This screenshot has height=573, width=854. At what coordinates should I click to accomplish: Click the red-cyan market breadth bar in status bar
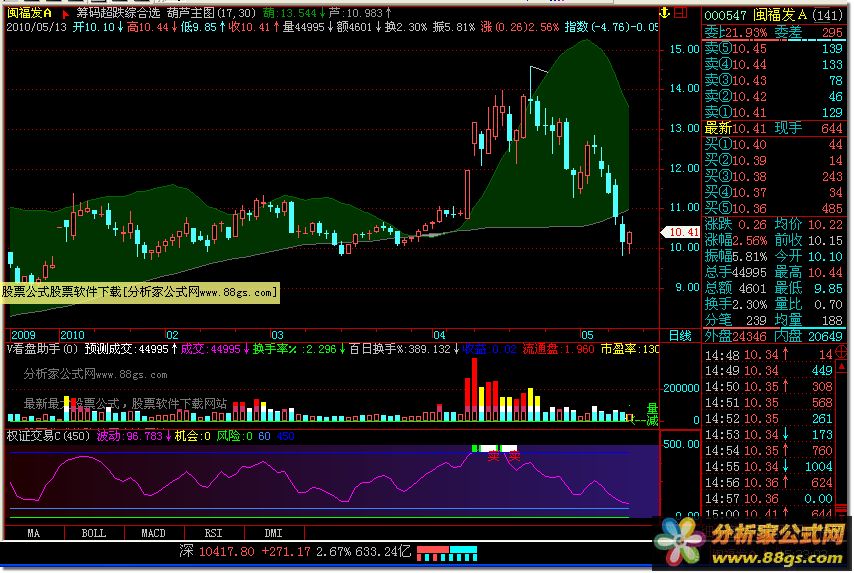pyautogui.click(x=447, y=553)
